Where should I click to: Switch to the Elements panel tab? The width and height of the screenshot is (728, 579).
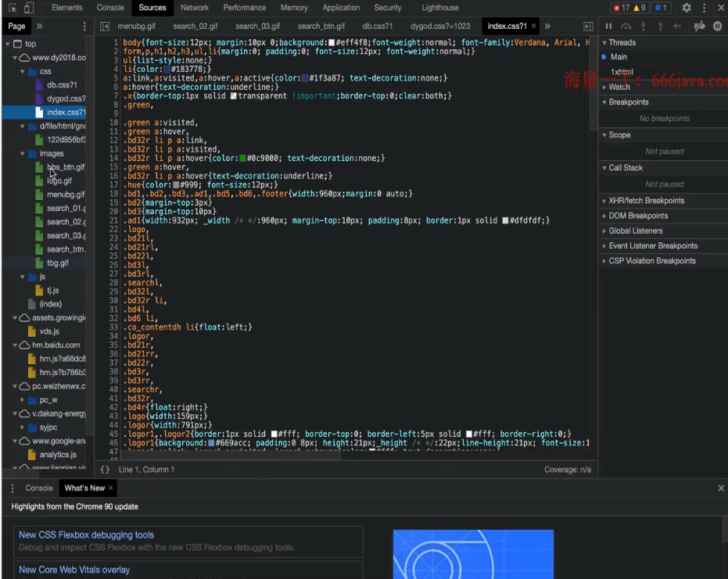[x=67, y=8]
